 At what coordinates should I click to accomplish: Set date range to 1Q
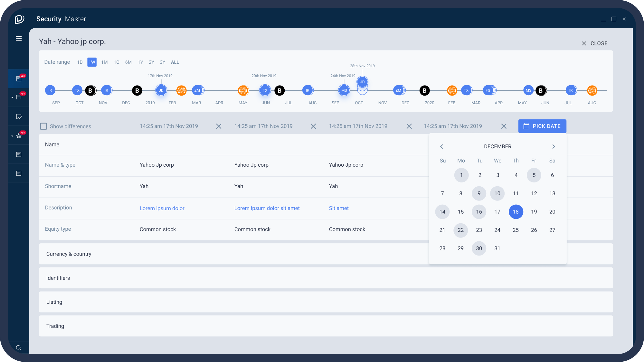[117, 62]
